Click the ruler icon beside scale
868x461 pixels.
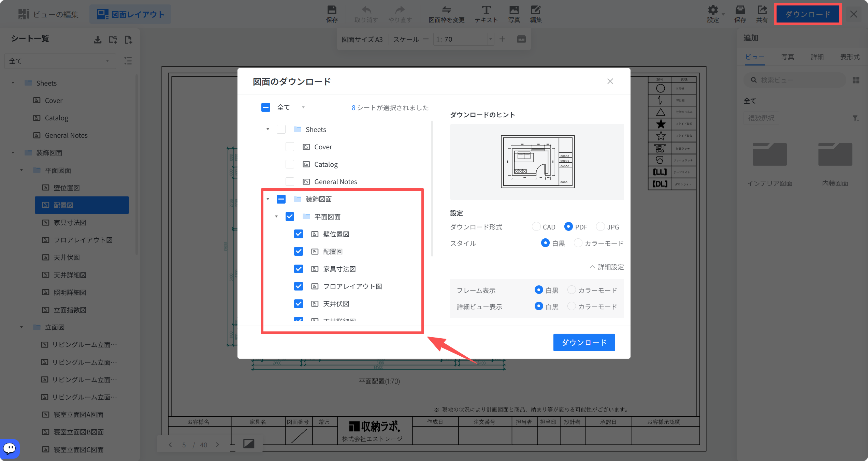coord(521,39)
